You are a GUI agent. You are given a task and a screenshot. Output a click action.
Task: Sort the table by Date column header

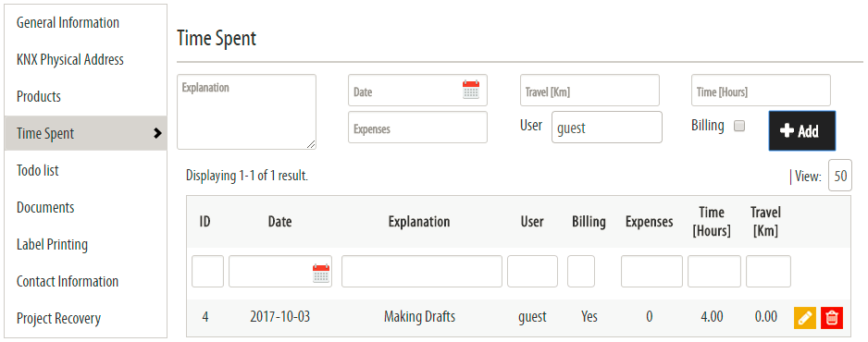click(x=279, y=222)
